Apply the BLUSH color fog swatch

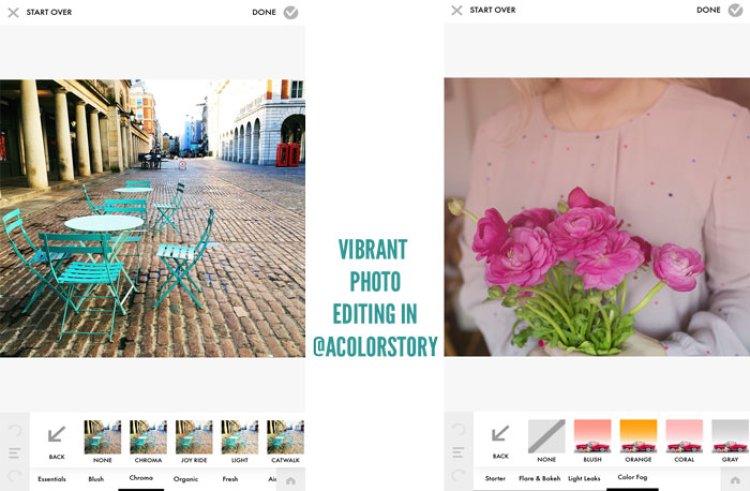592,436
